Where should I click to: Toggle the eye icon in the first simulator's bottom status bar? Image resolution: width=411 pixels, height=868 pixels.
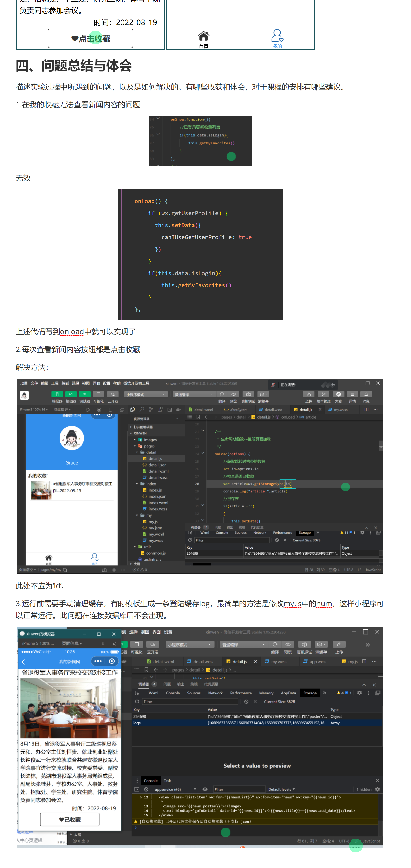click(114, 570)
